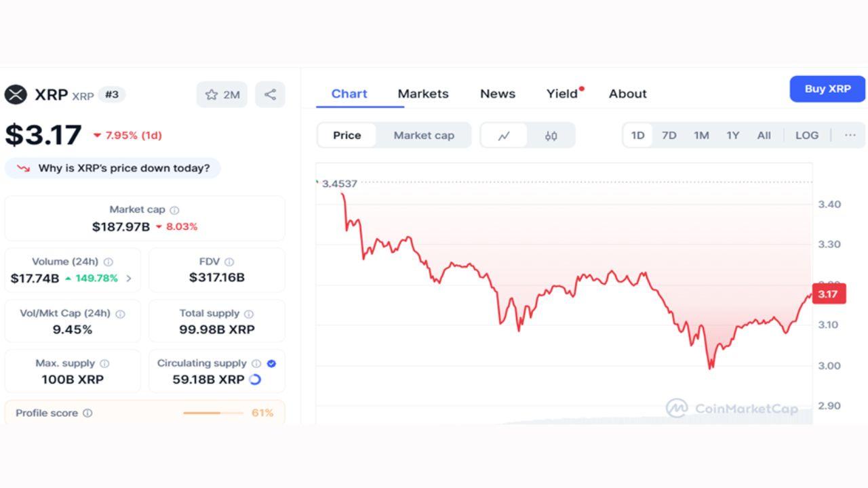Open the Markets tab
Screen dimensions: 868x488
tap(423, 94)
